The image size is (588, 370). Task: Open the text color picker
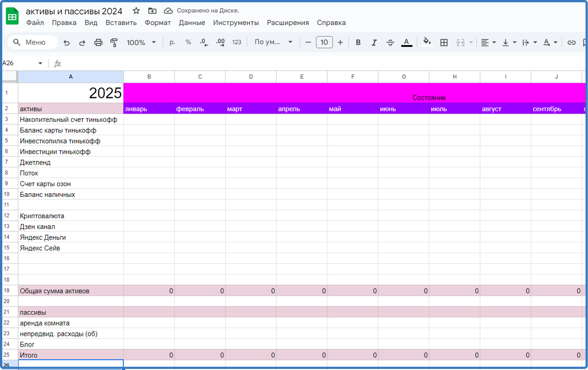click(x=406, y=43)
